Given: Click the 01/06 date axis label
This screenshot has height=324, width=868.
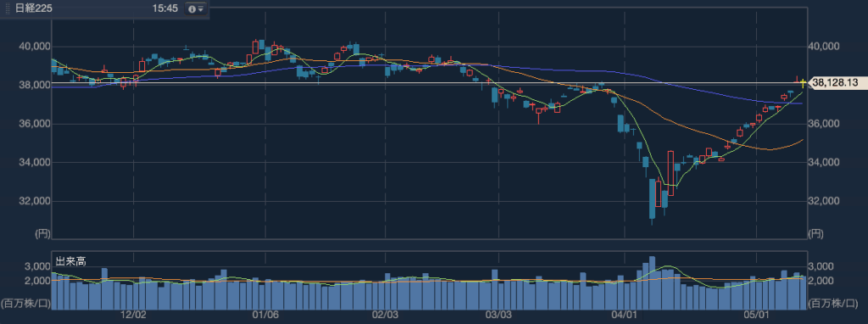Looking at the screenshot, I should (x=264, y=316).
